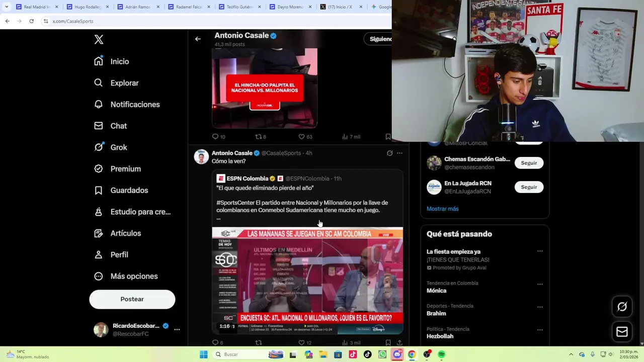644x362 pixels.
Task: Open Spotify from taskbar
Action: (441, 354)
